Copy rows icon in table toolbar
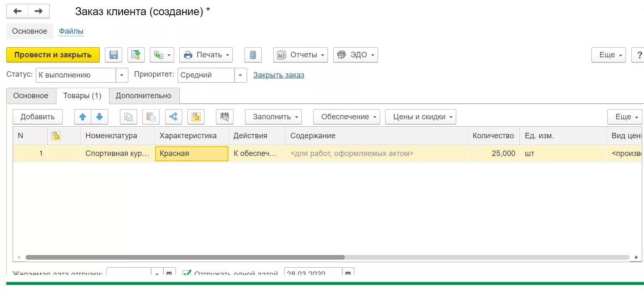 coord(128,117)
